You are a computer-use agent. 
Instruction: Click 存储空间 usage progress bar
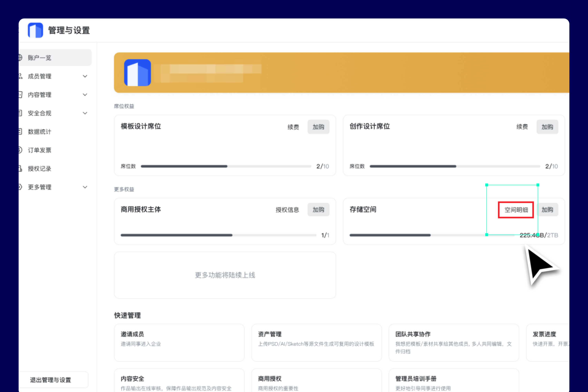[433, 235]
